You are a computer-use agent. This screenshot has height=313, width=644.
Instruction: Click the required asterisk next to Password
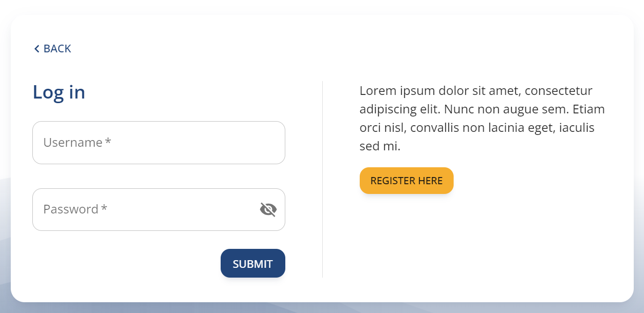tap(104, 209)
